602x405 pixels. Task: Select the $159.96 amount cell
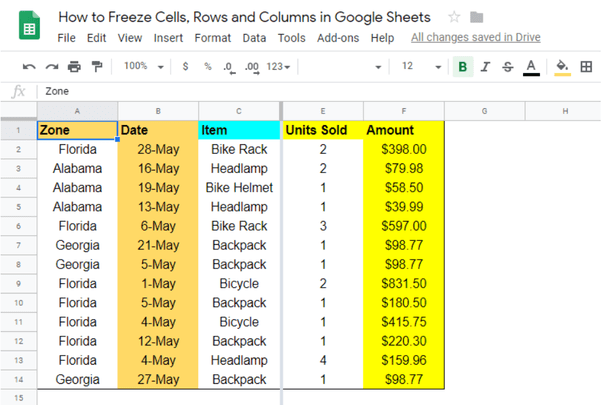point(404,360)
